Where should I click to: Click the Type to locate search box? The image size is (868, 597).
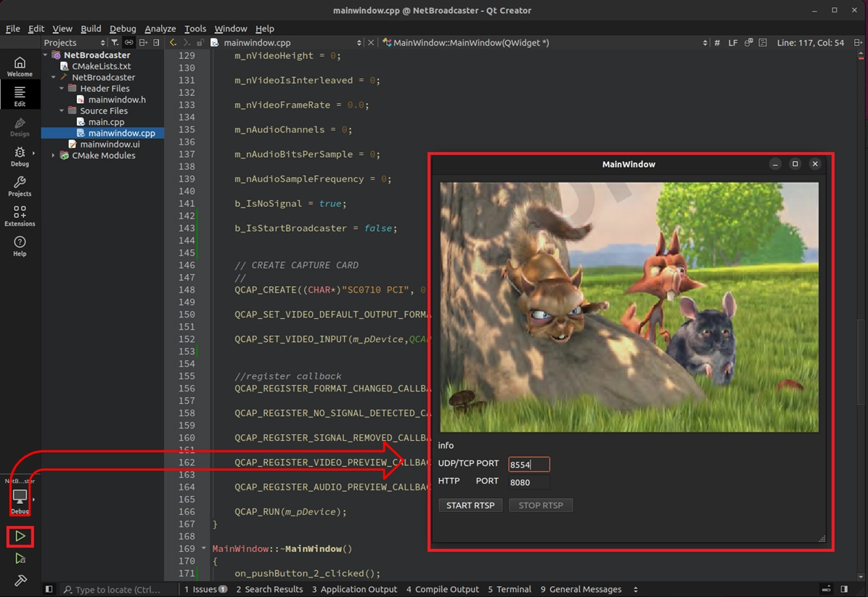click(118, 589)
